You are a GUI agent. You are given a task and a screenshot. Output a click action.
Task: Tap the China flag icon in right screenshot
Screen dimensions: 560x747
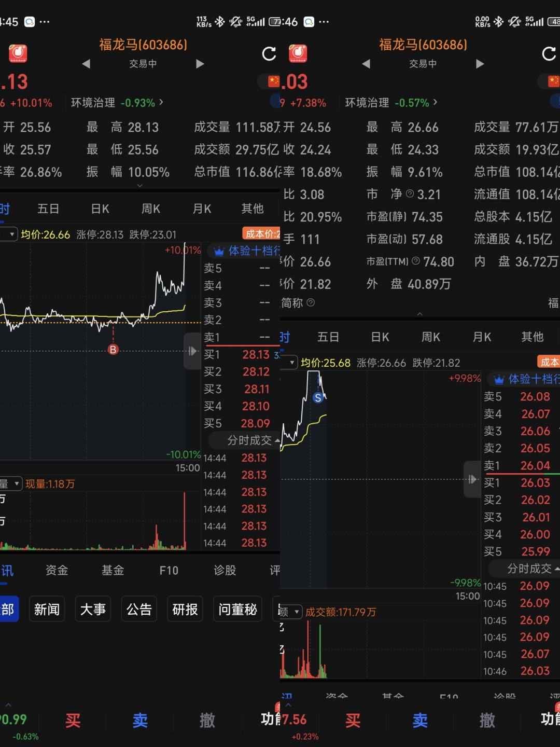554,81
